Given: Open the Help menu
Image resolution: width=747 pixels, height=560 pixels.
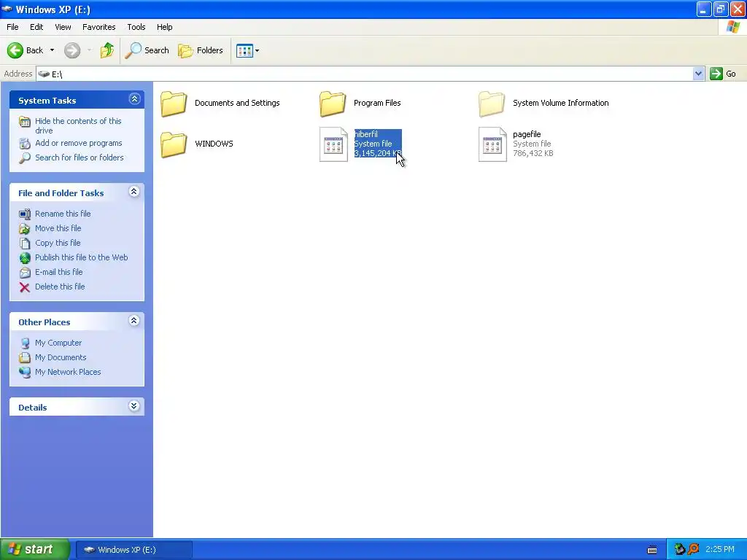Looking at the screenshot, I should 164,27.
